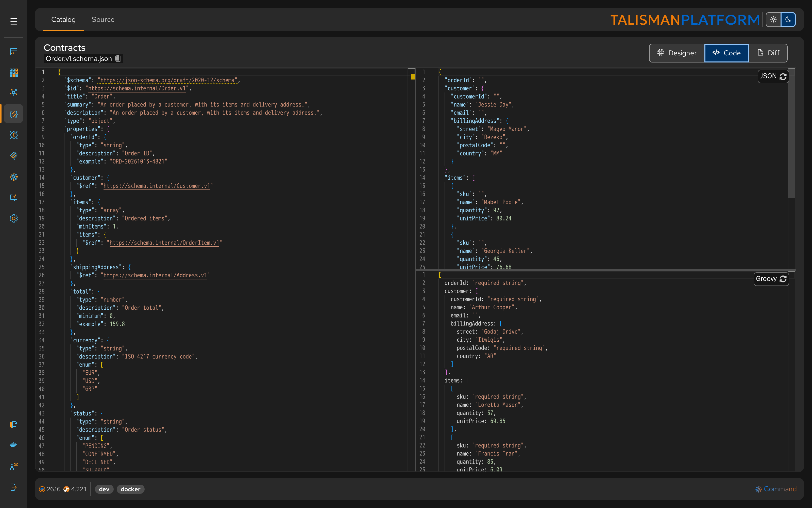Open the diamond routing sidebar icon
The width and height of the screenshot is (812, 508).
pyautogui.click(x=13, y=135)
